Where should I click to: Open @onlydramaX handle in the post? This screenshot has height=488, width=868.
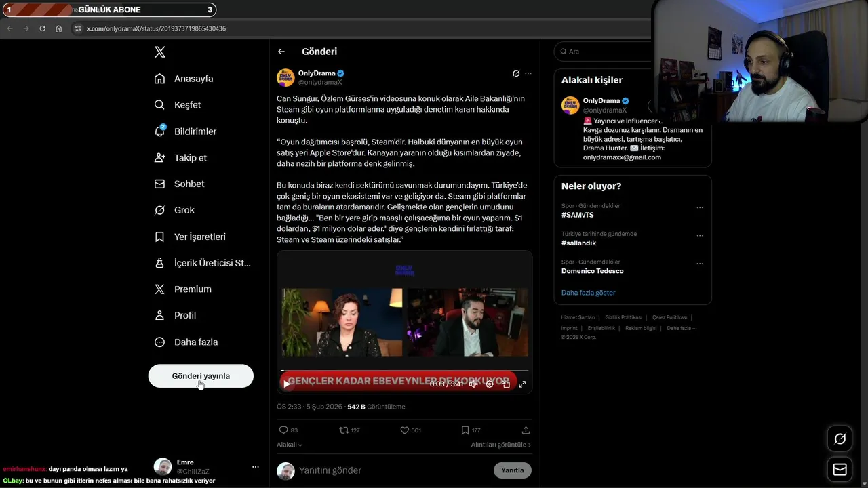(320, 82)
